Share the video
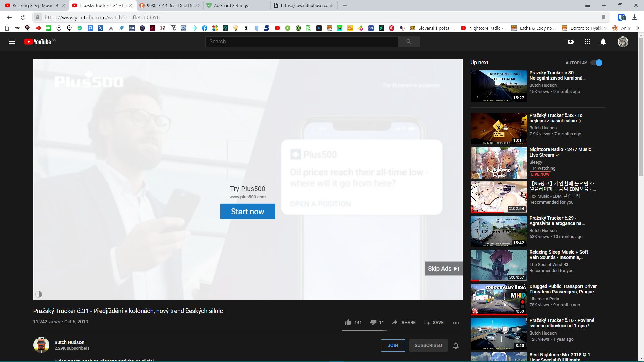644x362 pixels. pyautogui.click(x=404, y=322)
